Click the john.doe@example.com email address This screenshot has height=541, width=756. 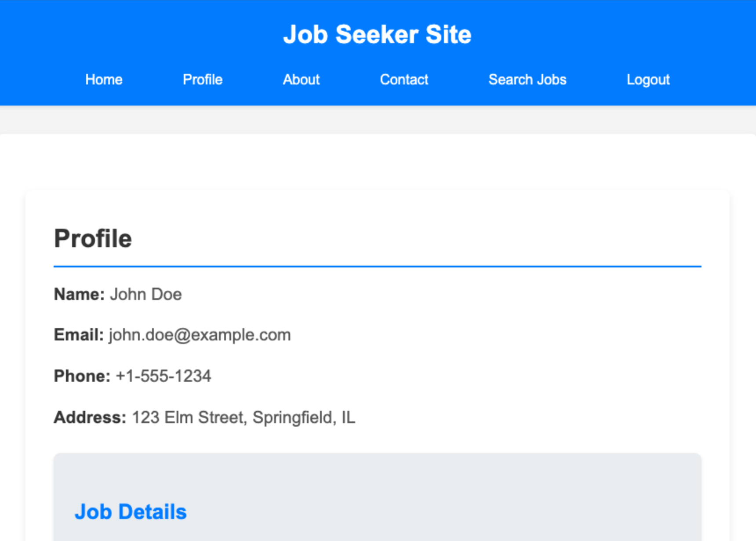(200, 335)
